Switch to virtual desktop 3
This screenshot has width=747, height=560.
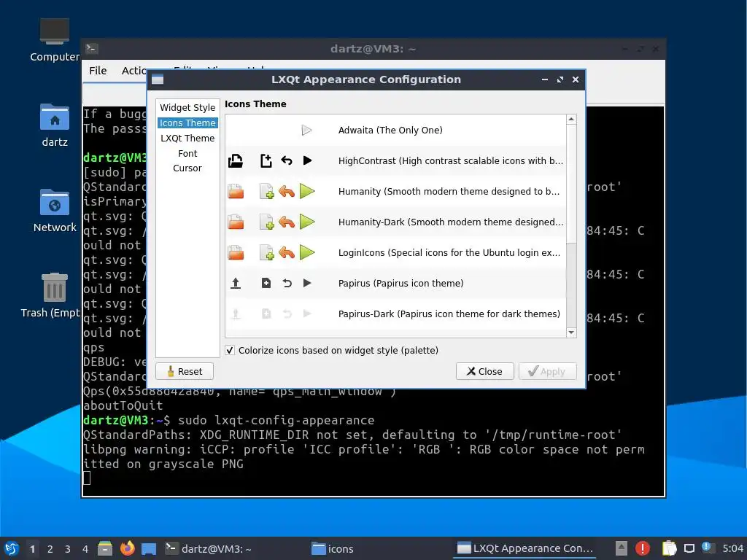tap(68, 549)
